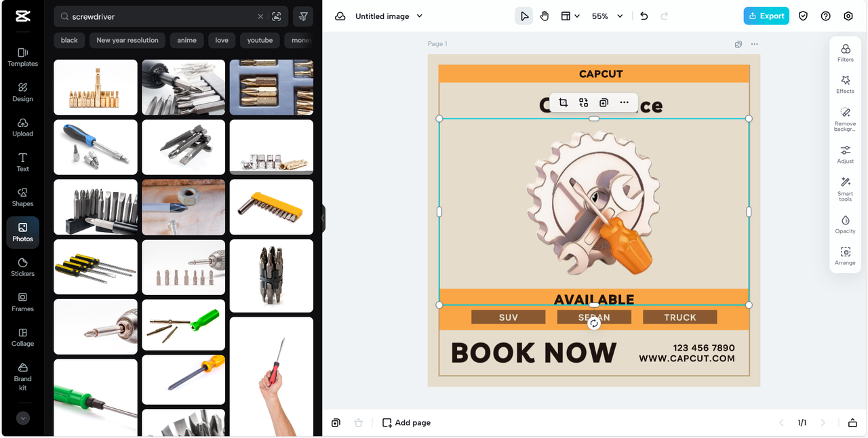The height and width of the screenshot is (438, 868).
Task: Click the Export button
Action: [x=766, y=16]
